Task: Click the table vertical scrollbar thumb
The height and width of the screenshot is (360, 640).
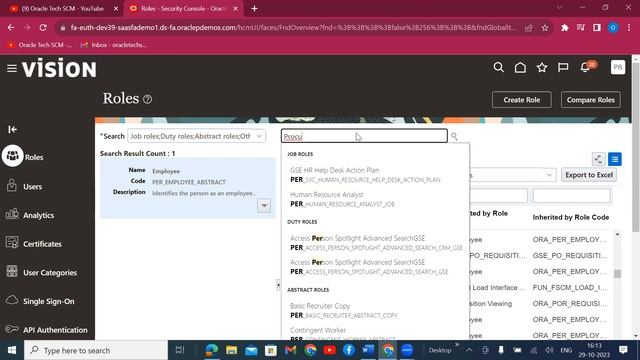Action: pyautogui.click(x=617, y=273)
